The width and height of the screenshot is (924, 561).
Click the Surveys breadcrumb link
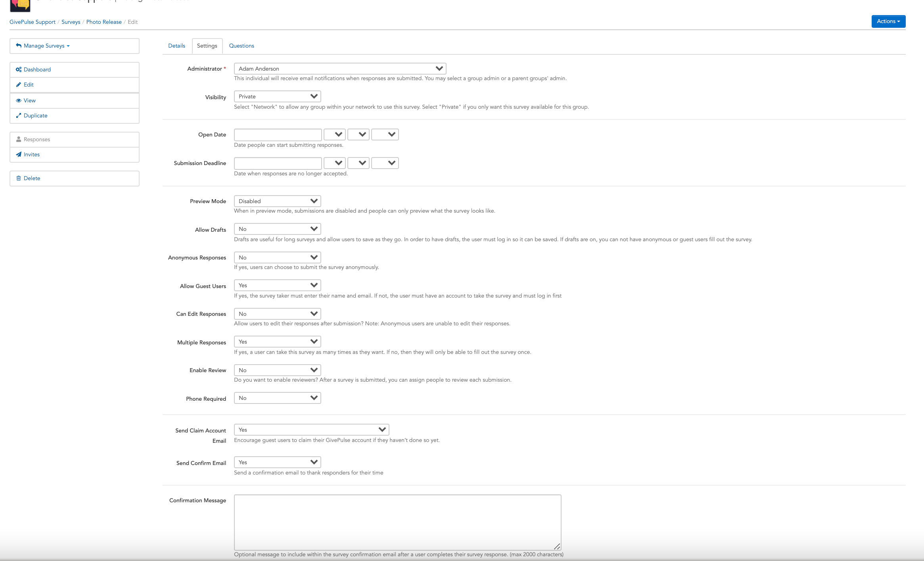[71, 22]
